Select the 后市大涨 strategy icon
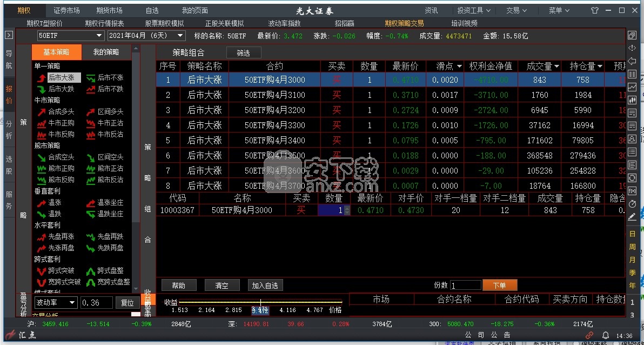Viewport: 644px width, 345px height. click(x=42, y=77)
